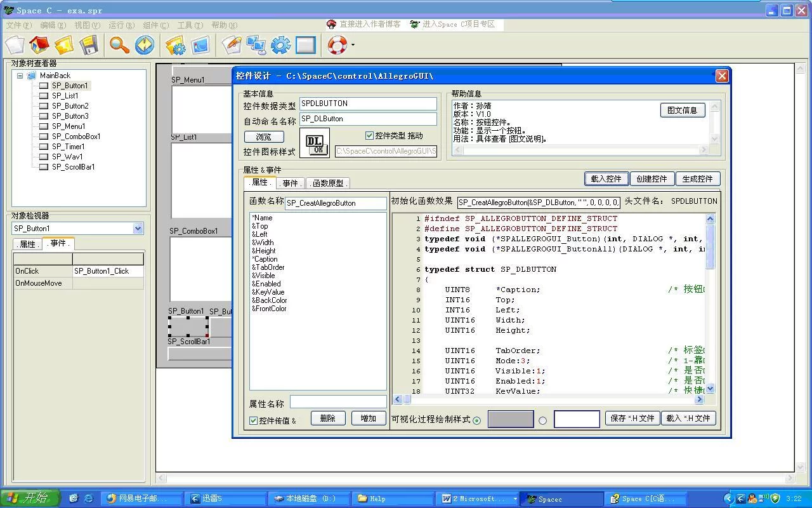Screen dimensions: 812x508
Task: Click the 载入控件 button
Action: (x=606, y=178)
